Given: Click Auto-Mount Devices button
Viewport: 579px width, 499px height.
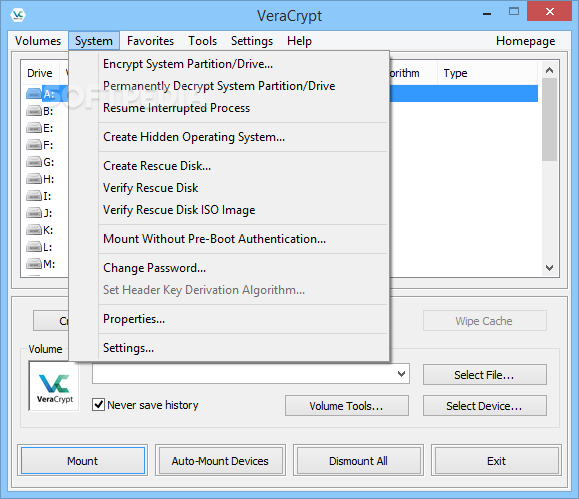Looking at the screenshot, I should pos(220,461).
